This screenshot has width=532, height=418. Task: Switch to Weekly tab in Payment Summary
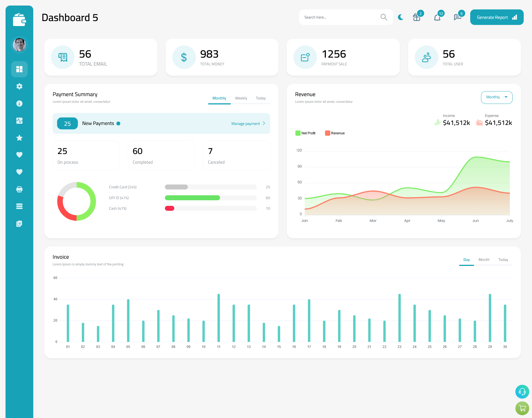(241, 98)
